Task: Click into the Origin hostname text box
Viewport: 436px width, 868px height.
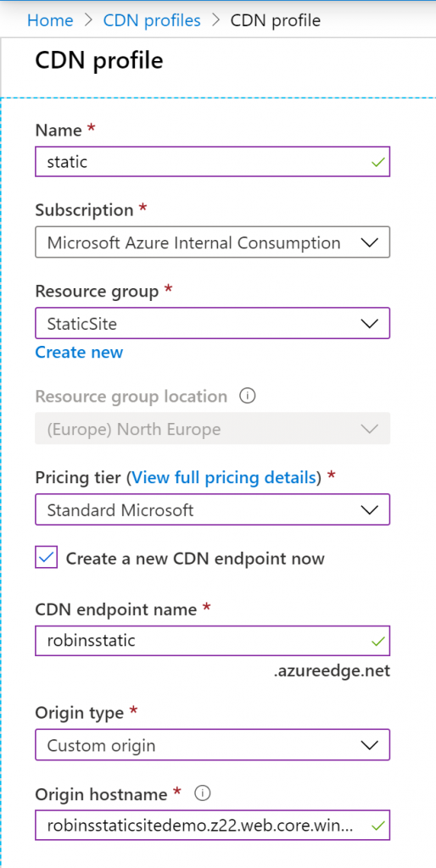Action: pyautogui.click(x=213, y=826)
